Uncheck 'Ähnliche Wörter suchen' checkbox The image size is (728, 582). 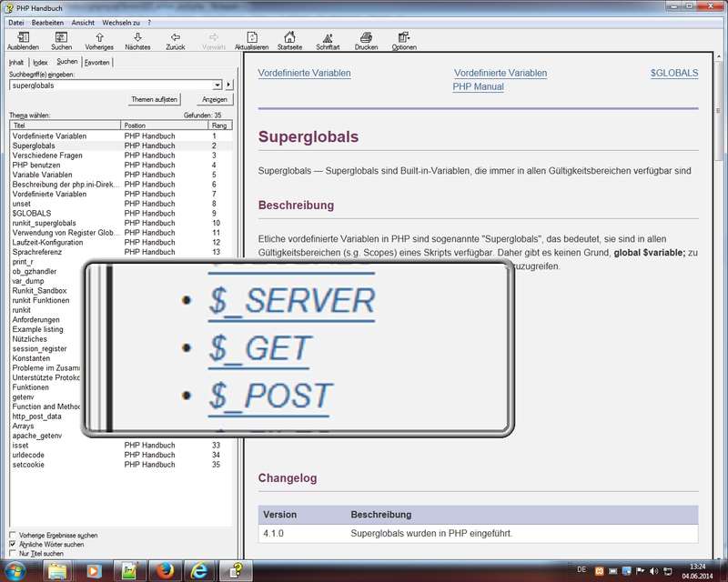(12, 544)
